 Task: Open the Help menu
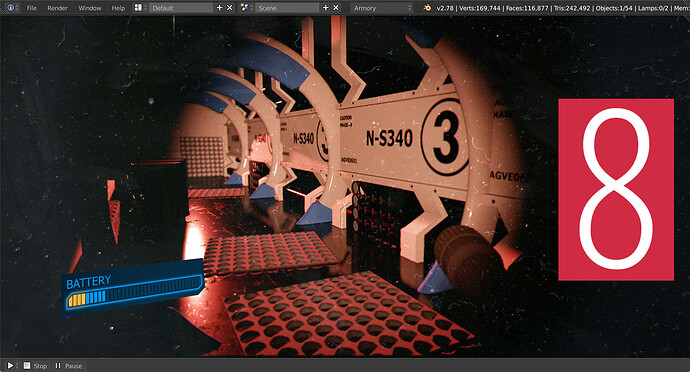click(x=118, y=8)
